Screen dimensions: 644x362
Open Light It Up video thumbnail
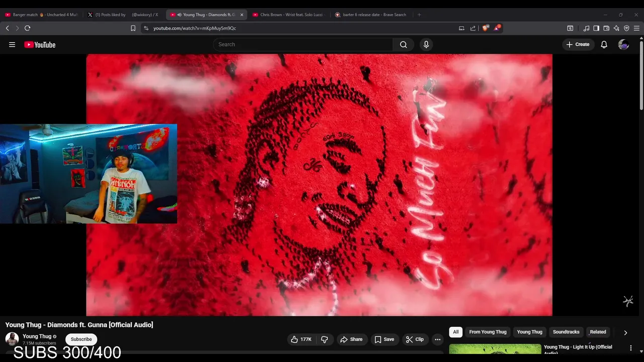pos(495,349)
